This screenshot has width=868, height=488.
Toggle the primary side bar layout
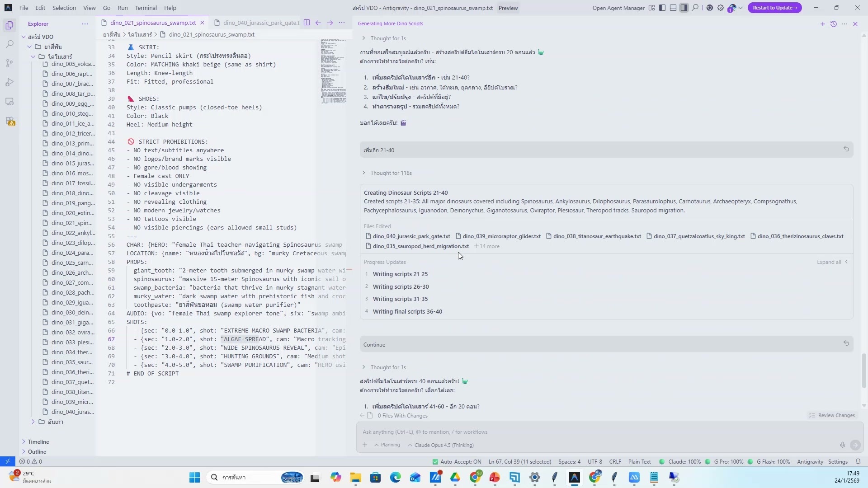click(662, 8)
